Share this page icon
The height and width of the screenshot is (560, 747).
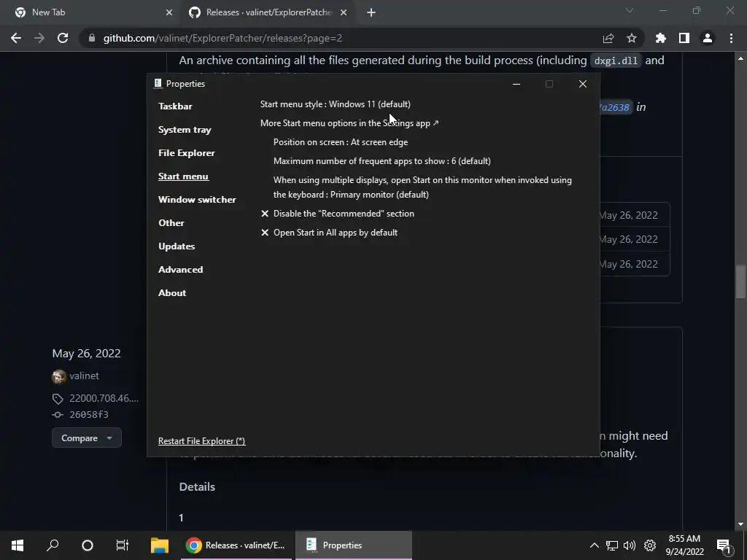coord(608,38)
